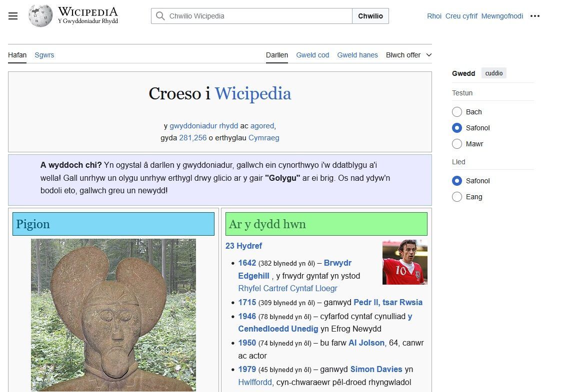Open the Mewngofnodi login link
This screenshot has width=576, height=392.
(x=502, y=16)
